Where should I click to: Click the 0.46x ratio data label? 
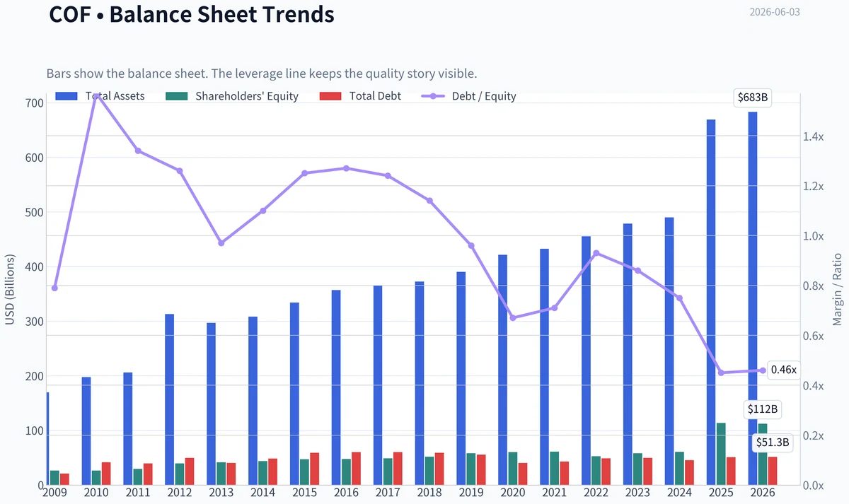(x=783, y=370)
